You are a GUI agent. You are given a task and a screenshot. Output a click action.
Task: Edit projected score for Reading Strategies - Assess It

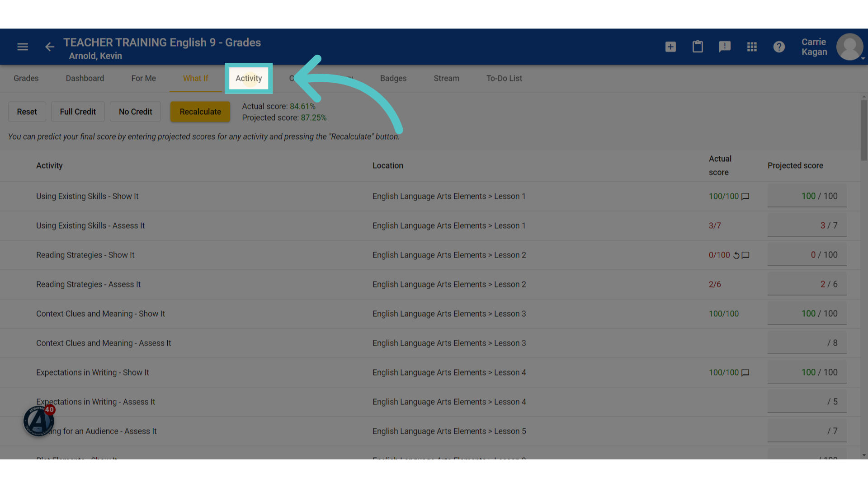807,284
